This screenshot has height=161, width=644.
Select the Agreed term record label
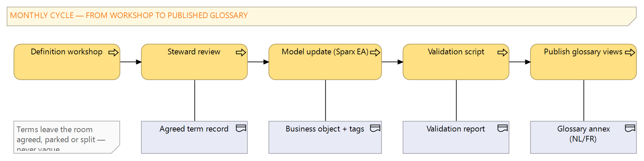coord(194,129)
